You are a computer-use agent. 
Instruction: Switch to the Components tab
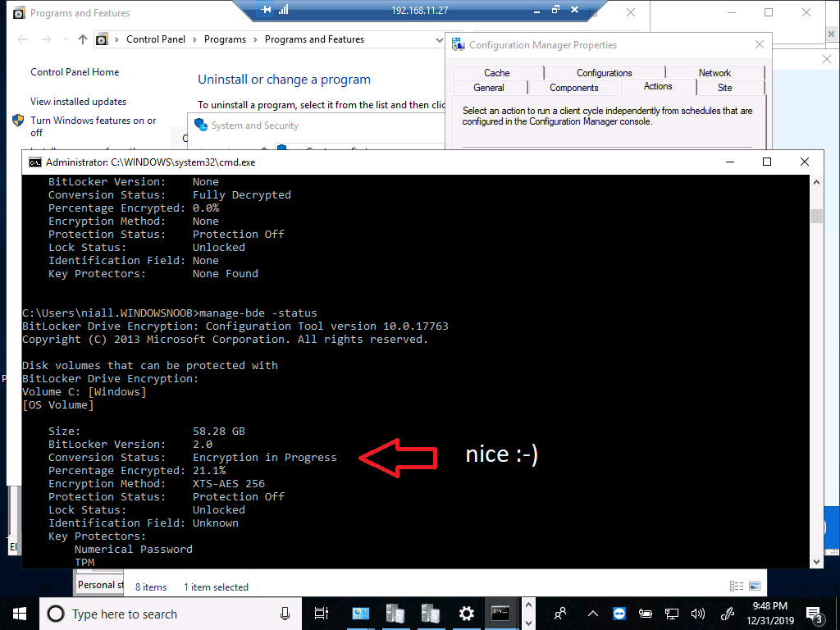(573, 87)
